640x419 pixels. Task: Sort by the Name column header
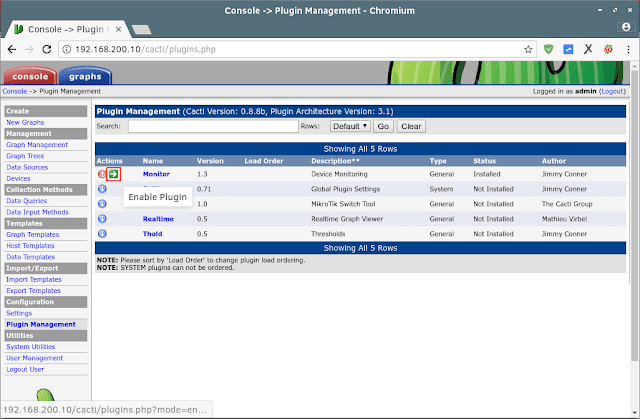click(x=153, y=161)
